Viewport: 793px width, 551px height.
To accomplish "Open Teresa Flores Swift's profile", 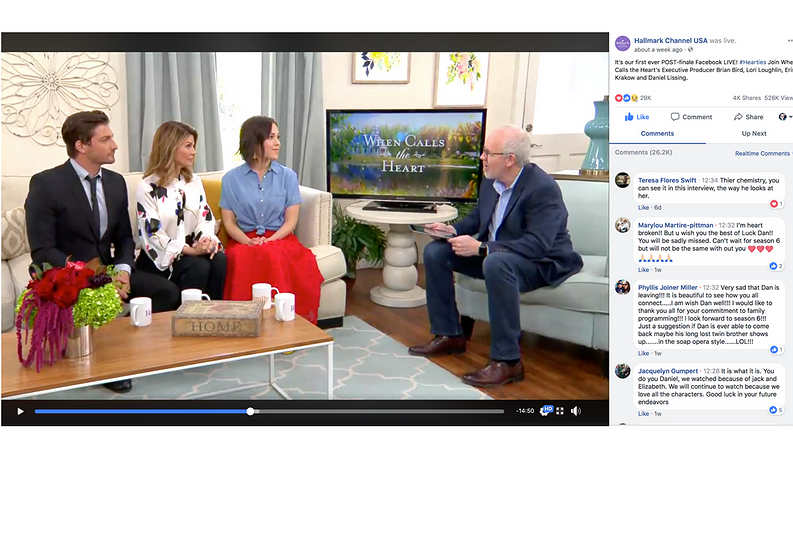I will click(667, 180).
